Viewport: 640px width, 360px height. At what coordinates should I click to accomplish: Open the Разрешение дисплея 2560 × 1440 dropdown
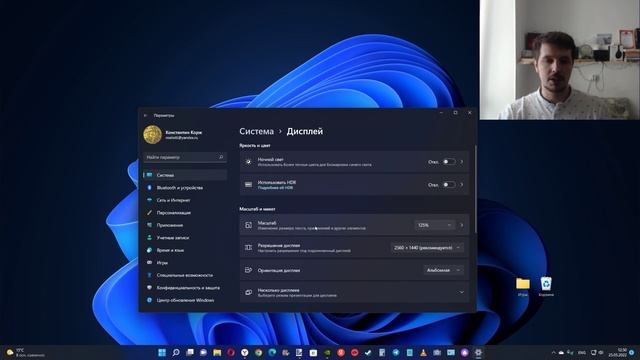427,248
